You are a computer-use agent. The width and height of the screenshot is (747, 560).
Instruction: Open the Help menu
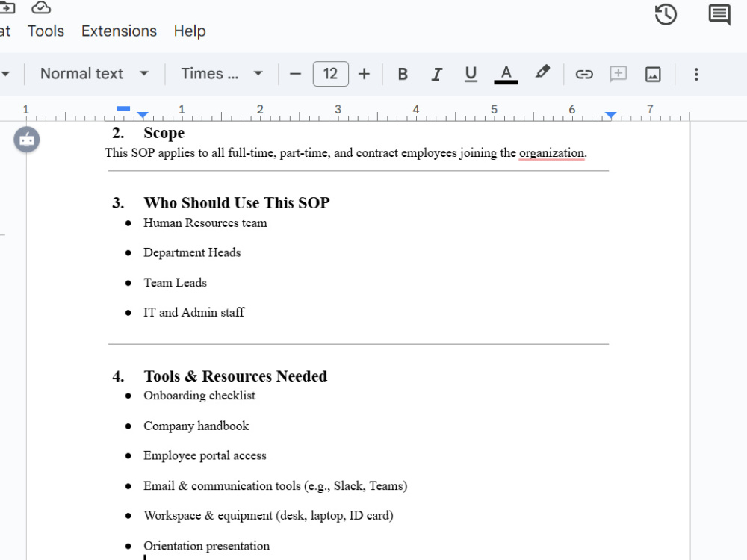tap(190, 31)
